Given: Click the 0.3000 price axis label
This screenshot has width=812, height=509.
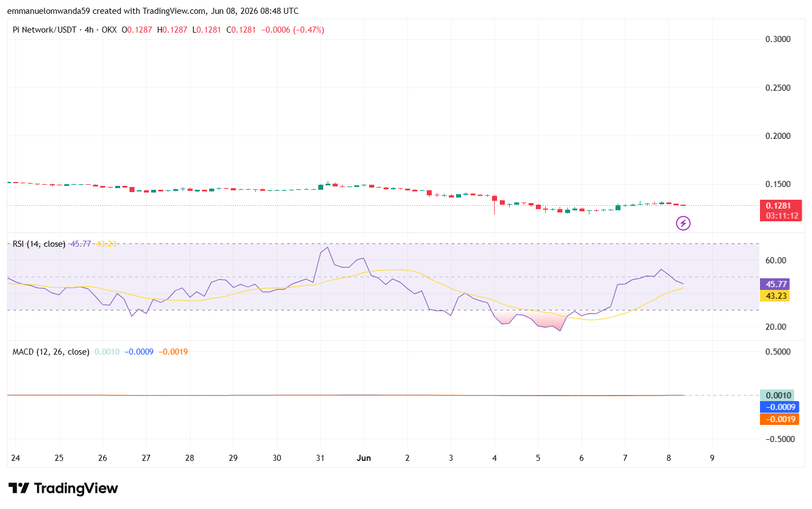Looking at the screenshot, I should point(778,39).
